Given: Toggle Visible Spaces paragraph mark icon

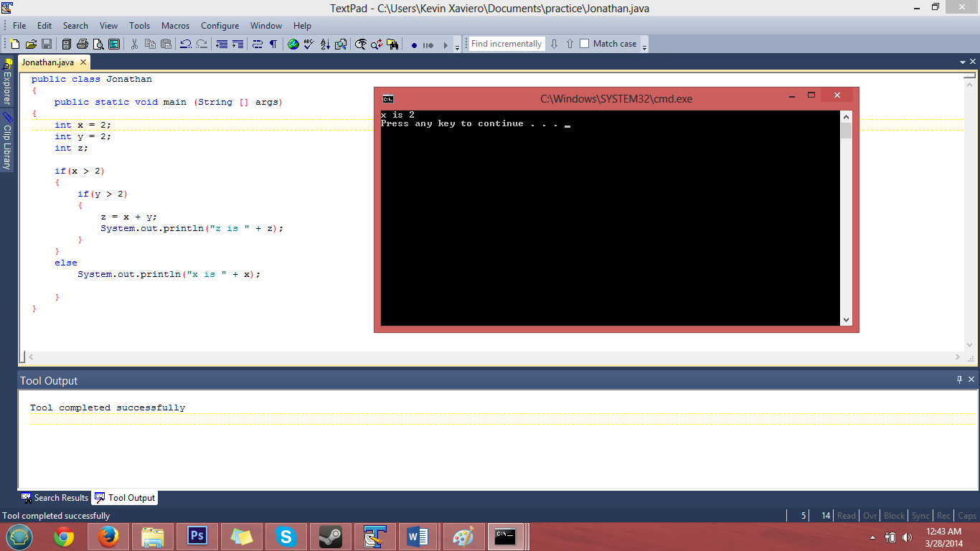Looking at the screenshot, I should pos(273,44).
